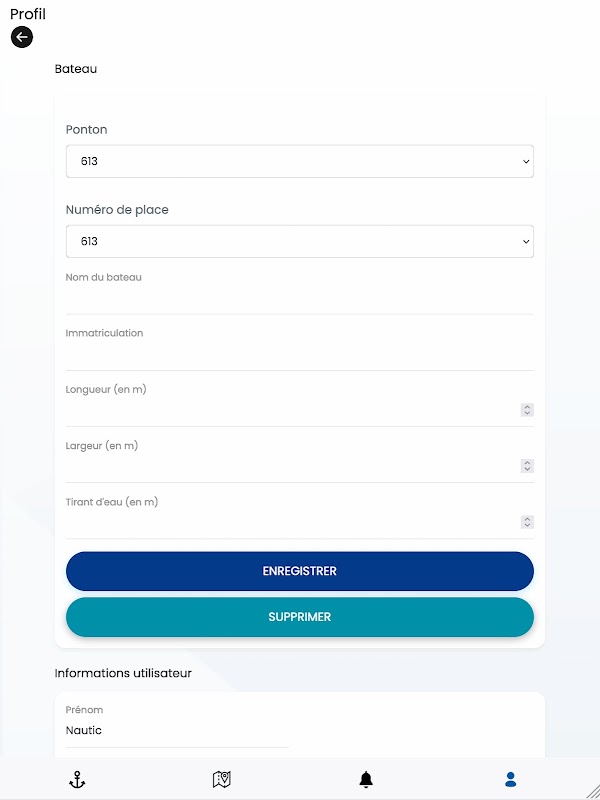600x800 pixels.
Task: Click the Longueur number stepper
Action: 527,410
